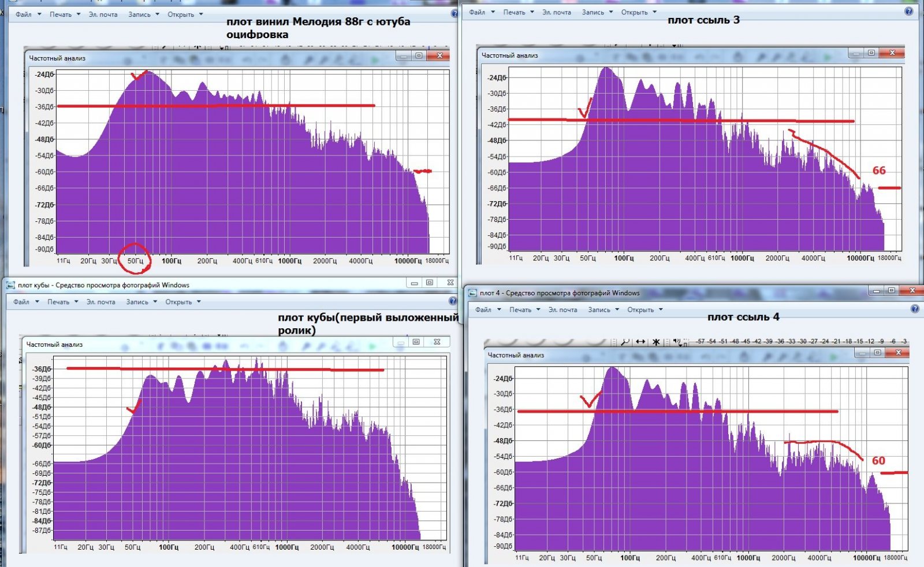Click 'Эл. почта' in the top-left viewer window

coord(103,14)
